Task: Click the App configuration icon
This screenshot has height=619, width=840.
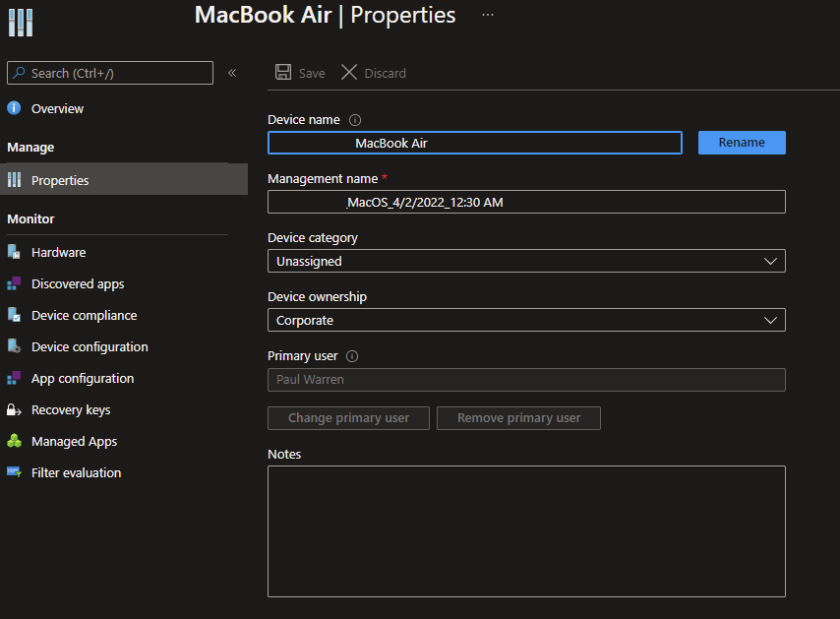Action: [14, 378]
